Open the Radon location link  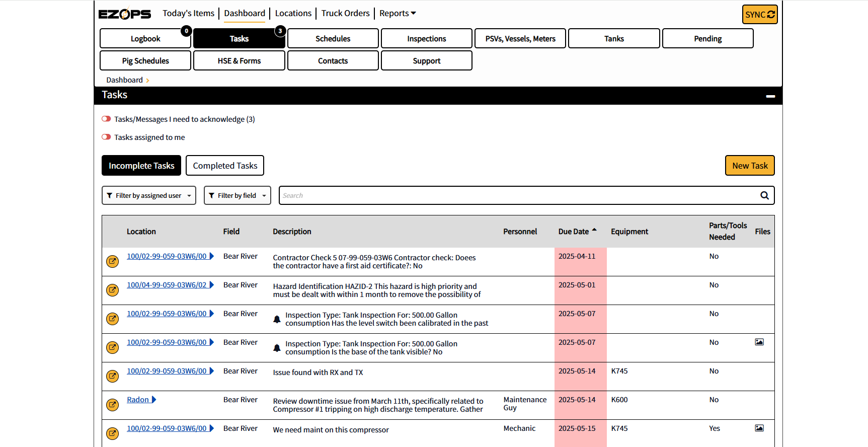138,400
